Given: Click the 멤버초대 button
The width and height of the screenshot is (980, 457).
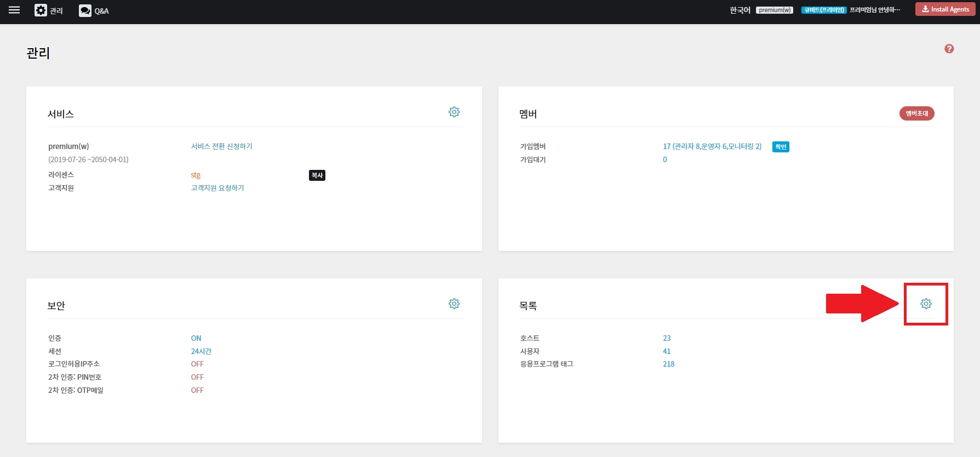Looking at the screenshot, I should [916, 113].
